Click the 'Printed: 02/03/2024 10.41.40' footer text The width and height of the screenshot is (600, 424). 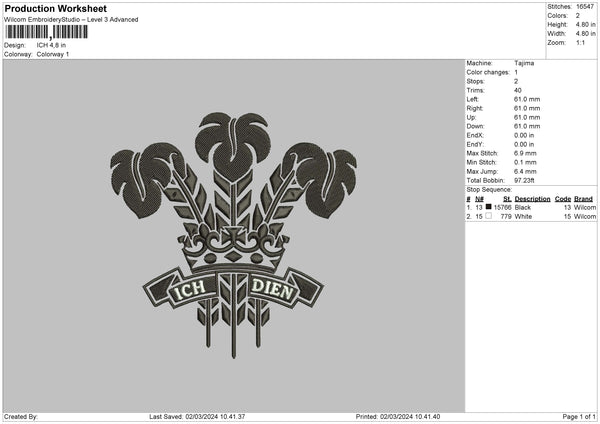pos(398,417)
